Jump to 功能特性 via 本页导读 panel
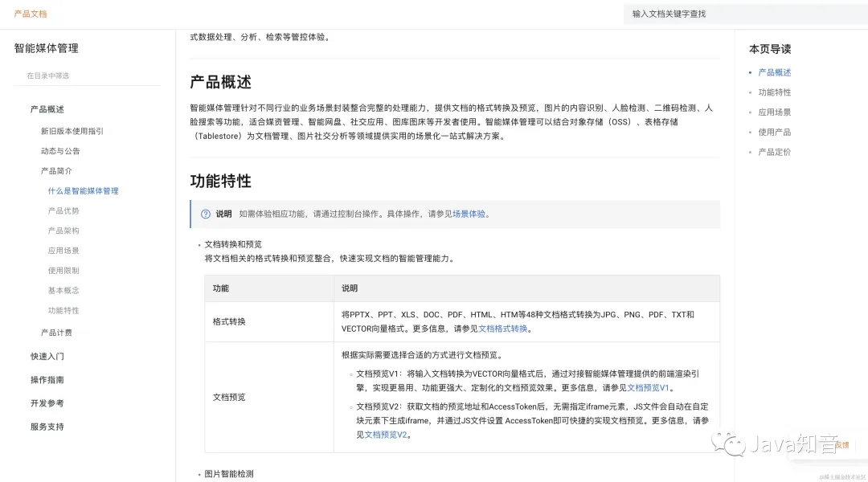 [773, 92]
